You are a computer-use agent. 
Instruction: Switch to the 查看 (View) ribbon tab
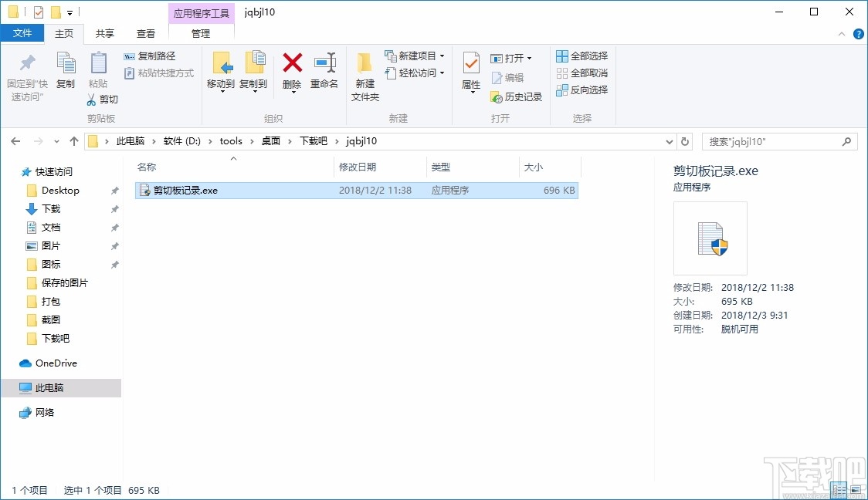click(146, 33)
